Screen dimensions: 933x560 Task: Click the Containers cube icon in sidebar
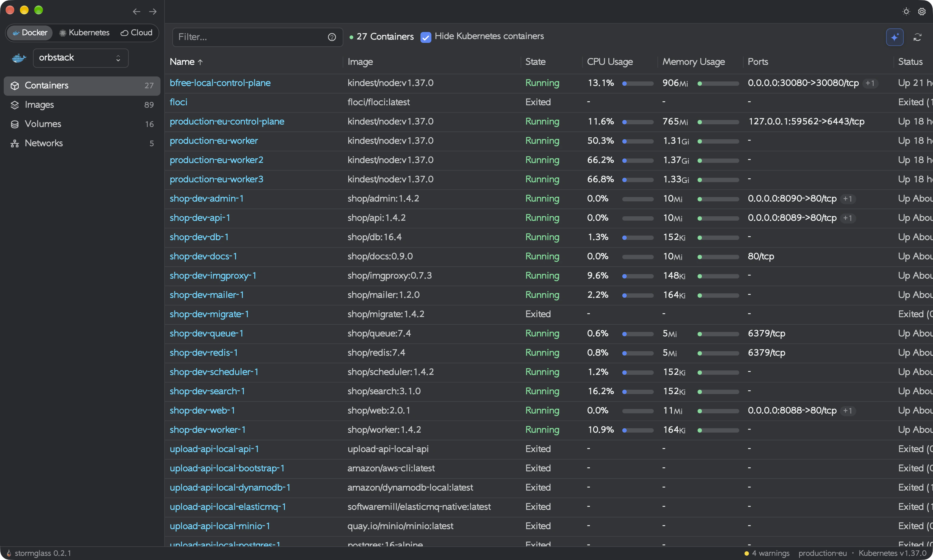15,86
